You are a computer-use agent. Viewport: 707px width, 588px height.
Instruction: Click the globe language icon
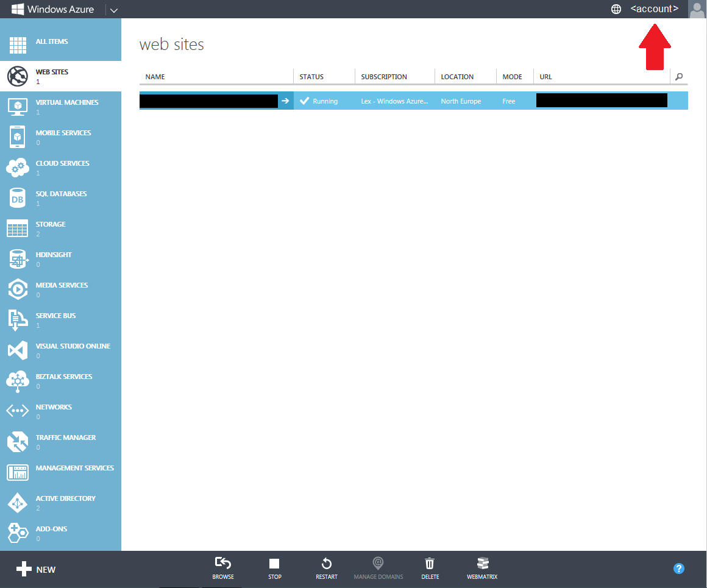tap(616, 9)
